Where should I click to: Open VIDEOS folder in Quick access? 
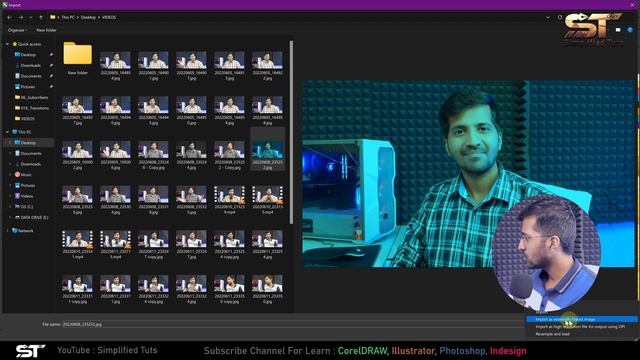(x=28, y=119)
